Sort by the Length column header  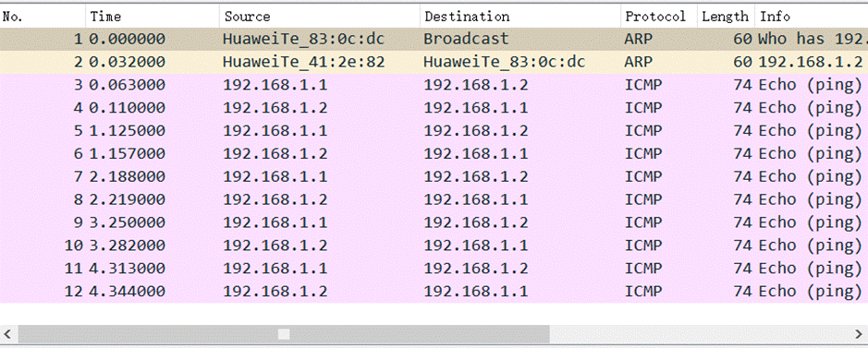click(x=726, y=17)
